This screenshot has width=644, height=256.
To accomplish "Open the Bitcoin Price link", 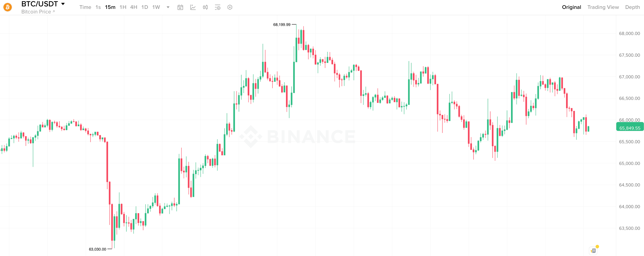I will click(36, 12).
